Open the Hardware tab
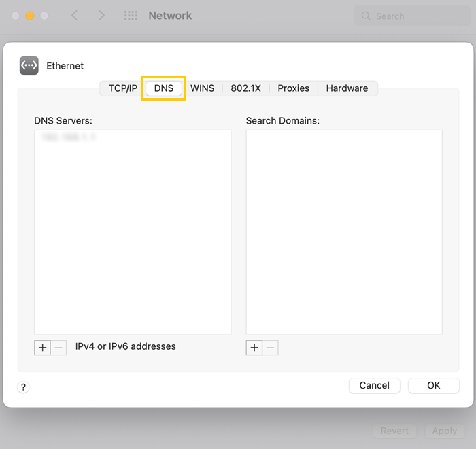476x449 pixels. tap(347, 88)
